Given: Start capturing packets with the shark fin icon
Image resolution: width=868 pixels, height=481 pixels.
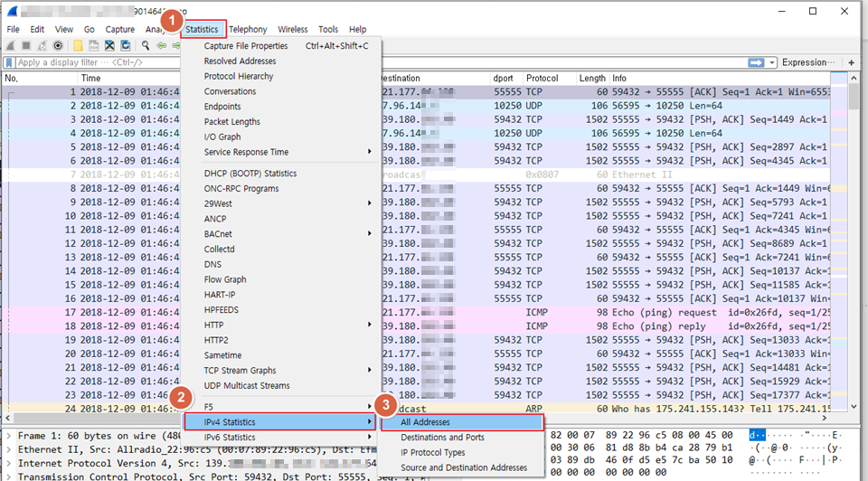Looking at the screenshot, I should coord(11,45).
